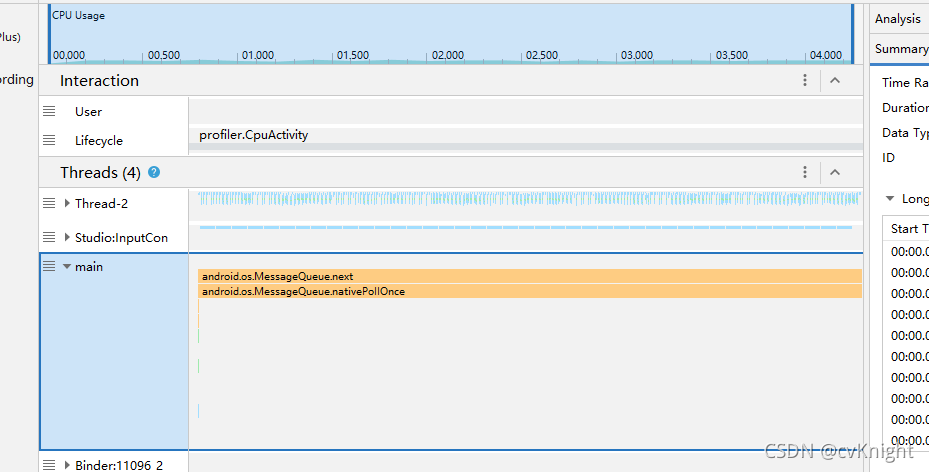Open the Interaction section options menu
Screen dimensions: 929x472
click(805, 80)
